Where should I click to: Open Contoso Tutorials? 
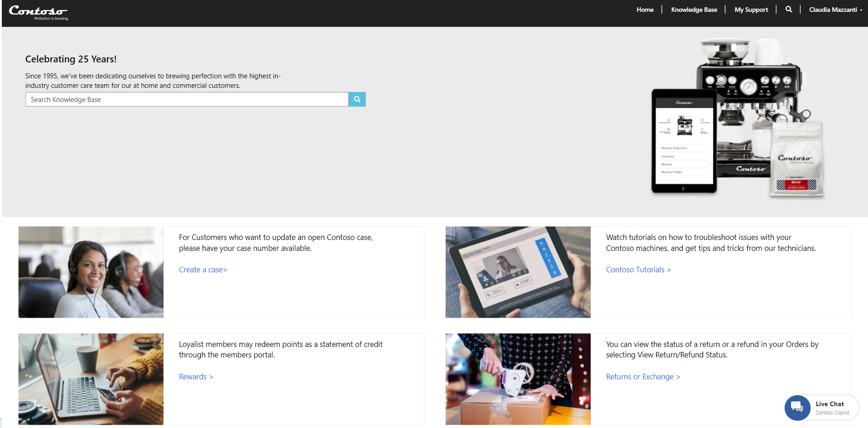[x=638, y=270]
